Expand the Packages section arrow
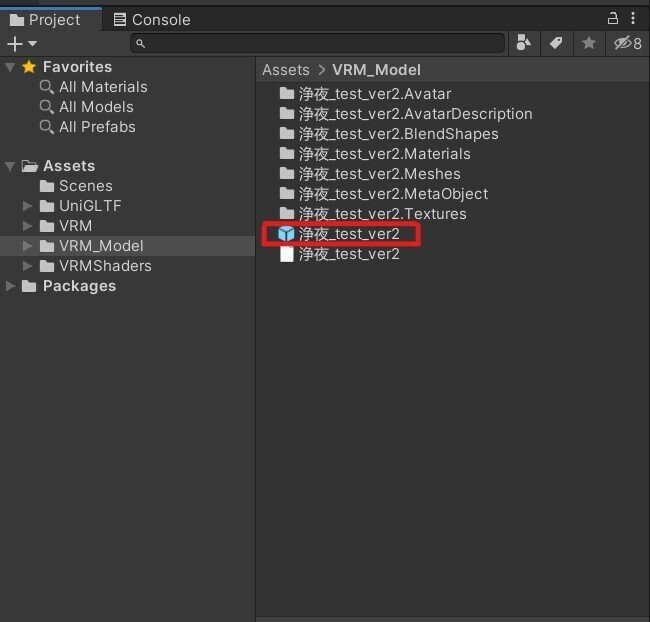Screen dimensions: 650x622 tap(10, 286)
